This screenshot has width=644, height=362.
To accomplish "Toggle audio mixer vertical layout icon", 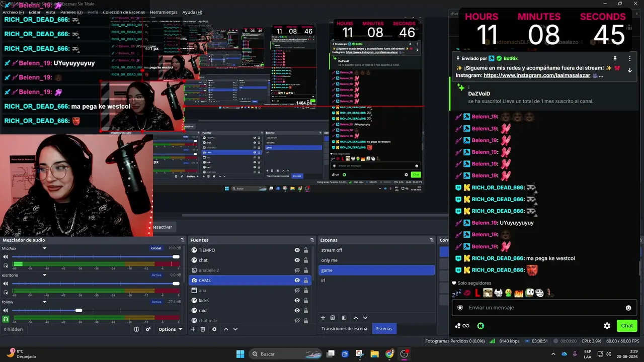I will click(x=136, y=329).
